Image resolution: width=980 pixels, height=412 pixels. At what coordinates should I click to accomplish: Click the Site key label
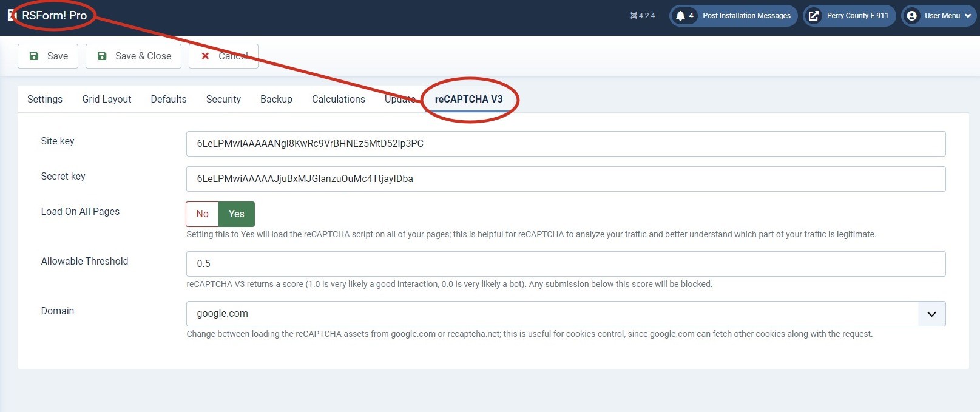tap(58, 141)
